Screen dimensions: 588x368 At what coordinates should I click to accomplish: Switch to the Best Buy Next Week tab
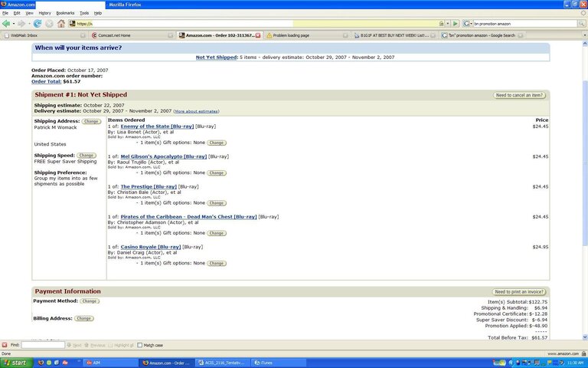click(394, 35)
